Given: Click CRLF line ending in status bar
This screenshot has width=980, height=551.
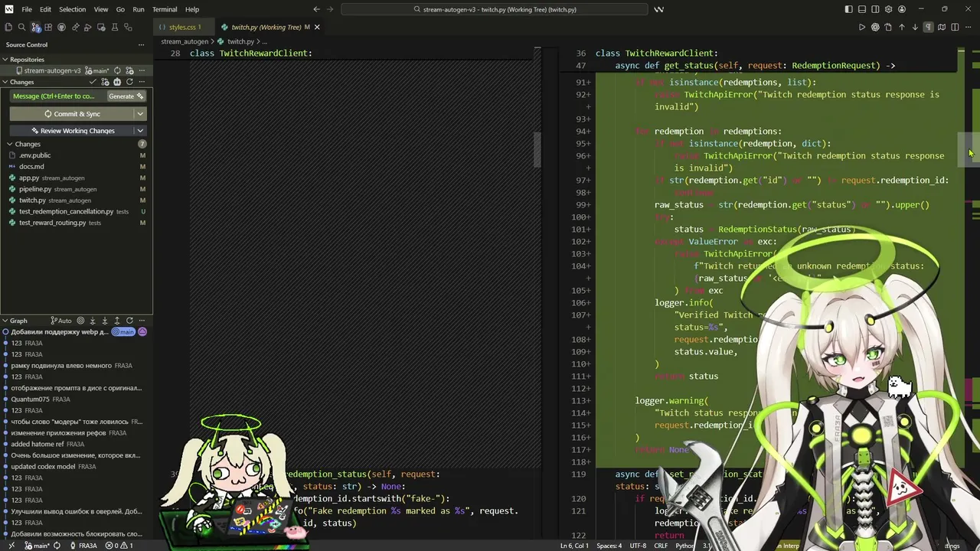Looking at the screenshot, I should point(661,546).
